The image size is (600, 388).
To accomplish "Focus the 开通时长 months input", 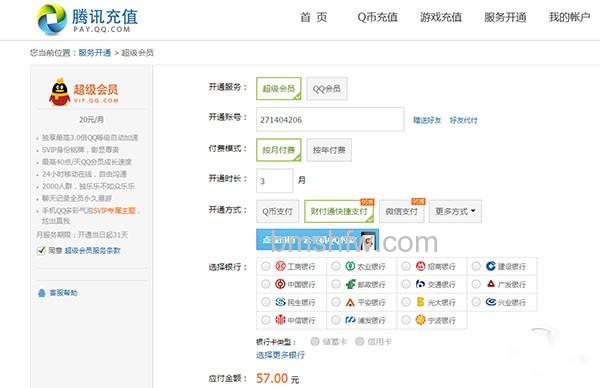I will [275, 181].
